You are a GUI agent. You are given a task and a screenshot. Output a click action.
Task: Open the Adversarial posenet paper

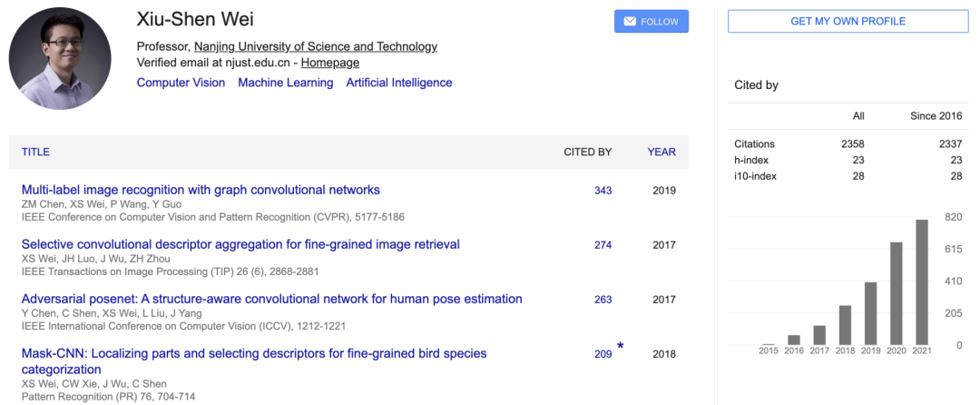click(x=271, y=299)
